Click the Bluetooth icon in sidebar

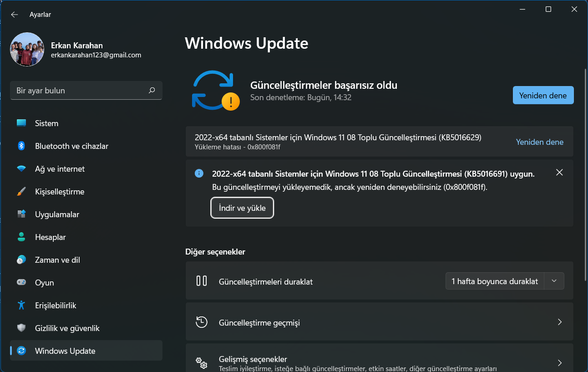21,146
